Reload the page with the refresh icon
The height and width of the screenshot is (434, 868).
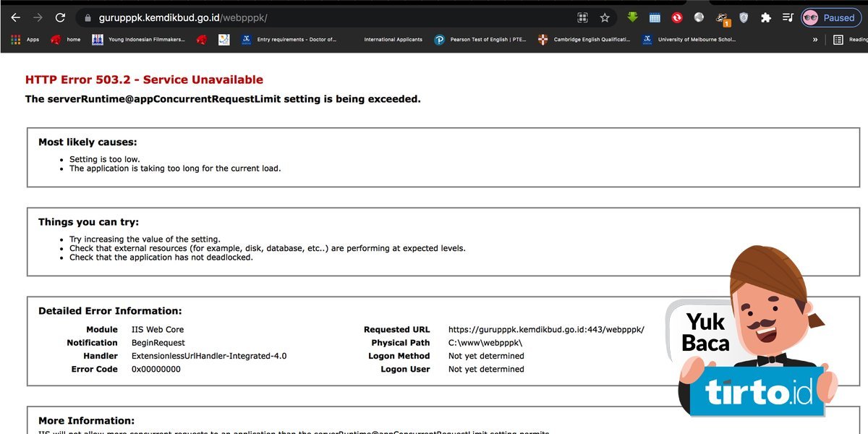(x=60, y=17)
